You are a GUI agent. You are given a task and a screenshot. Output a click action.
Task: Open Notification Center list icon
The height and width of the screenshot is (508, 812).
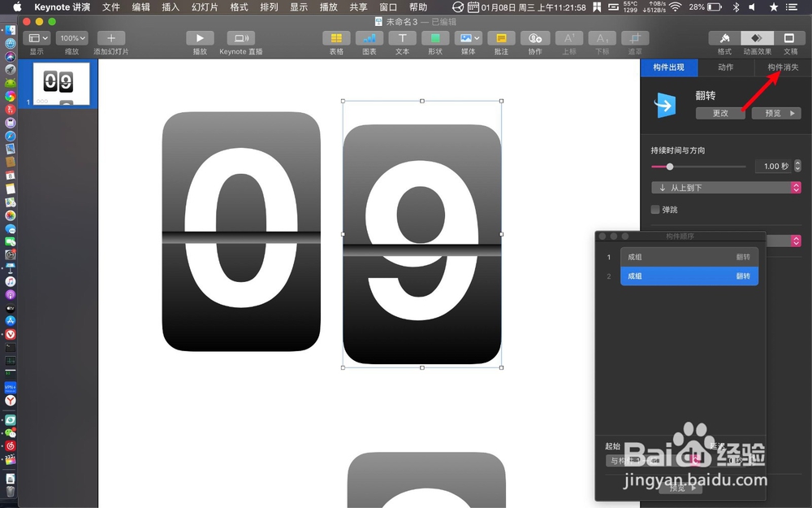[x=791, y=7]
